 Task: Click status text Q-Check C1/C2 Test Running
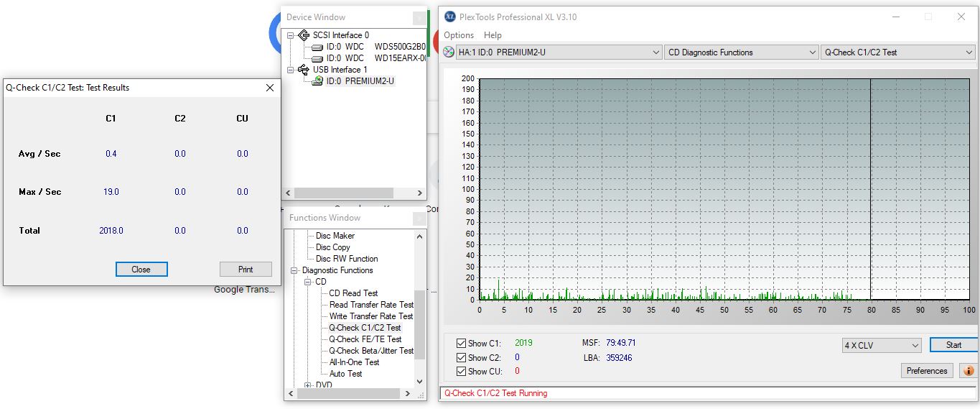click(x=495, y=393)
